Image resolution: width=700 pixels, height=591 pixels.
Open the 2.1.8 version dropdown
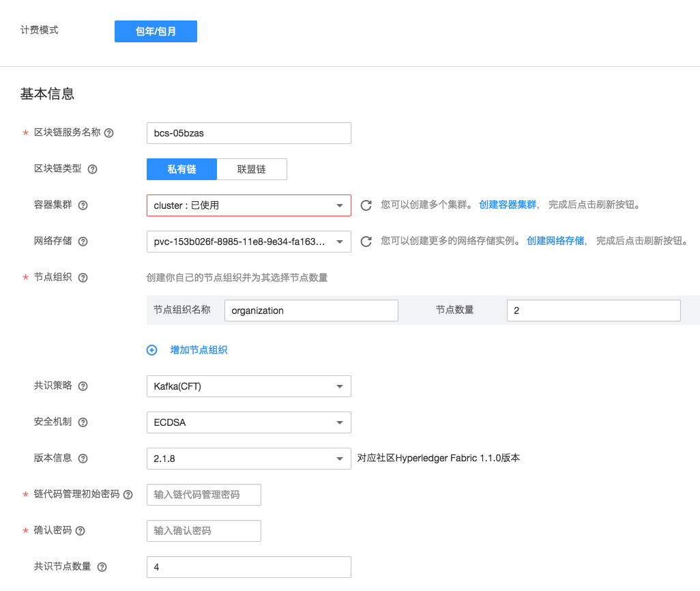click(x=248, y=459)
